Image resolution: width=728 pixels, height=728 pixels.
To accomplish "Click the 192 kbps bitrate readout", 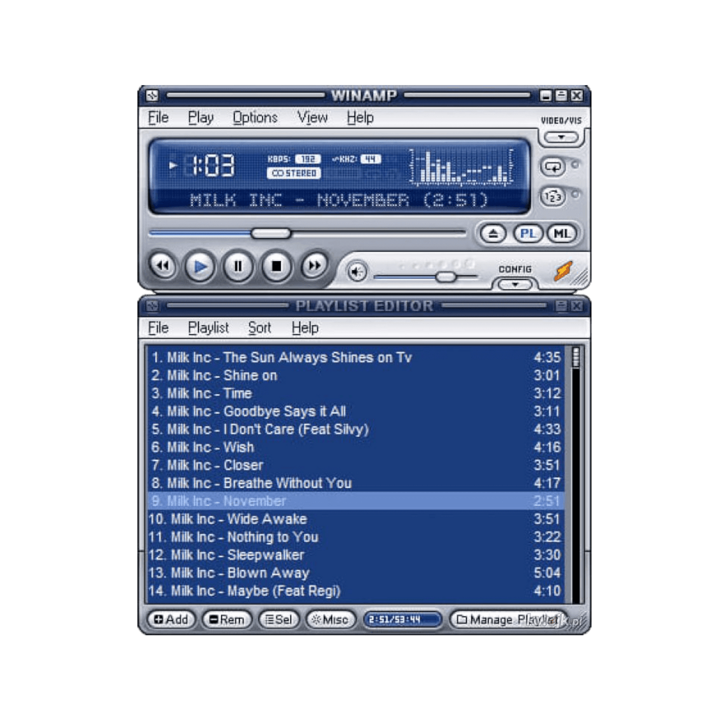I will 308,159.
